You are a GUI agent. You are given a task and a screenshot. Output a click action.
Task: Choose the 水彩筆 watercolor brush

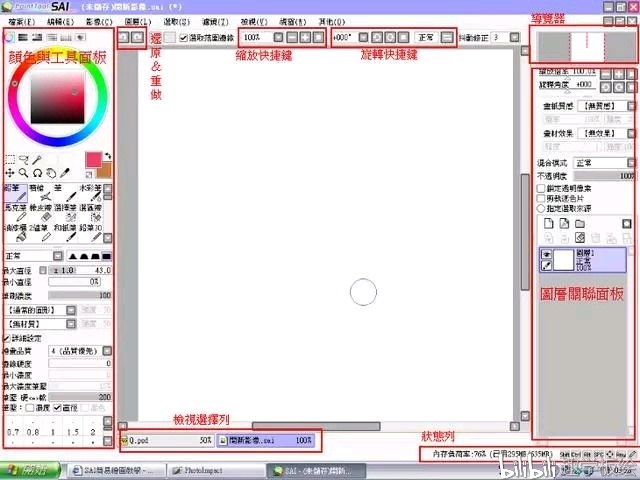pos(91,193)
